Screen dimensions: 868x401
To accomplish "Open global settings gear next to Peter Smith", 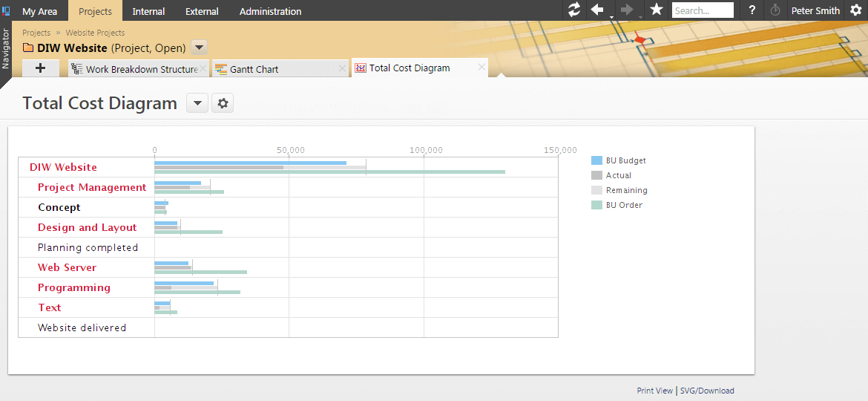I will coord(856,10).
